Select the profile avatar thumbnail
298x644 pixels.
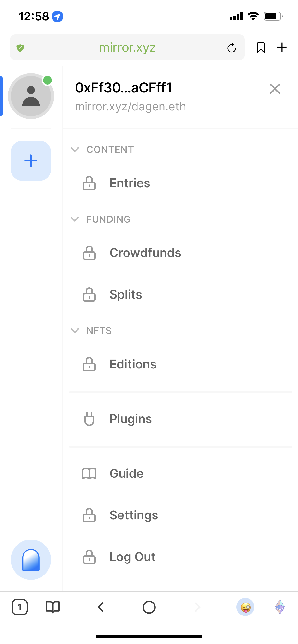pos(31,96)
